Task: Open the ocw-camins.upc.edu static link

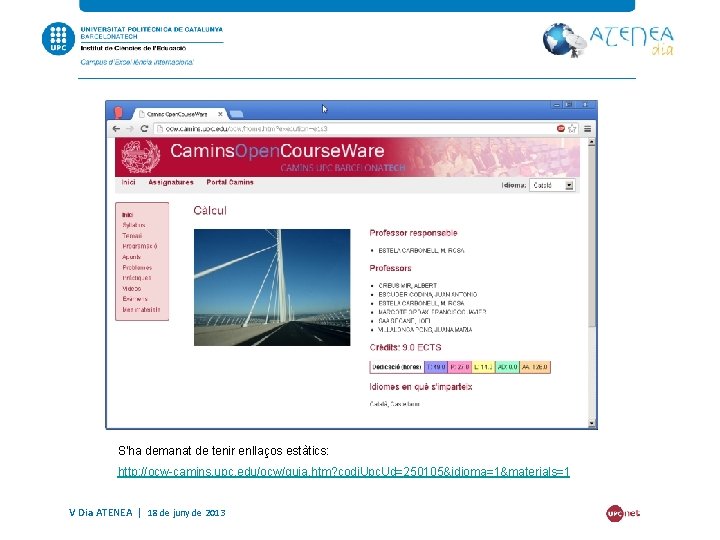Action: [x=343, y=472]
